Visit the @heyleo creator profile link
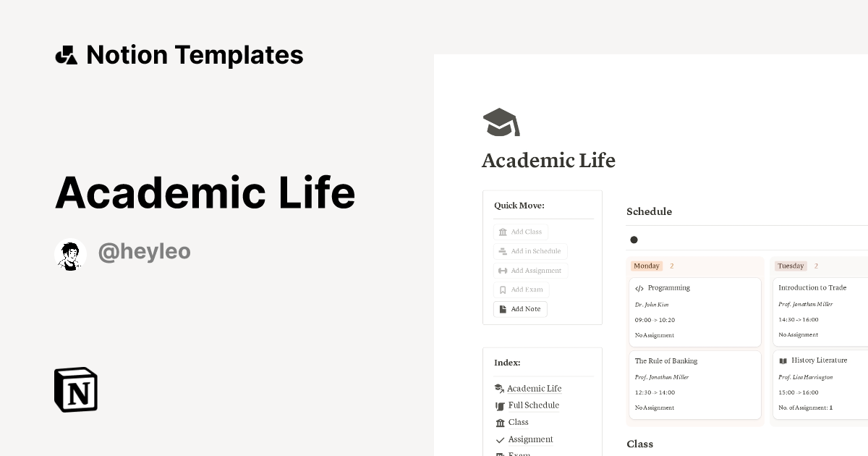The image size is (868, 456). [x=145, y=251]
